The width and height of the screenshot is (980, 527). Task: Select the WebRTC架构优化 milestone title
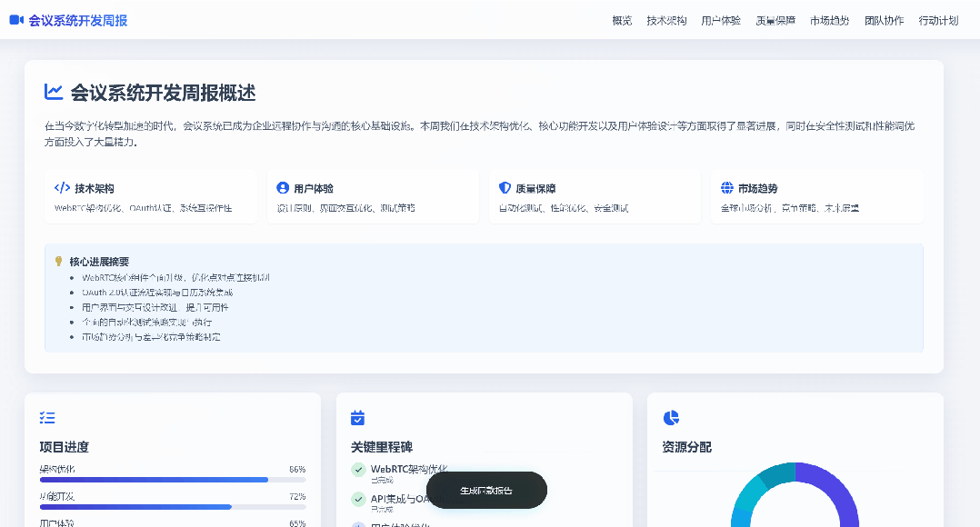(409, 469)
